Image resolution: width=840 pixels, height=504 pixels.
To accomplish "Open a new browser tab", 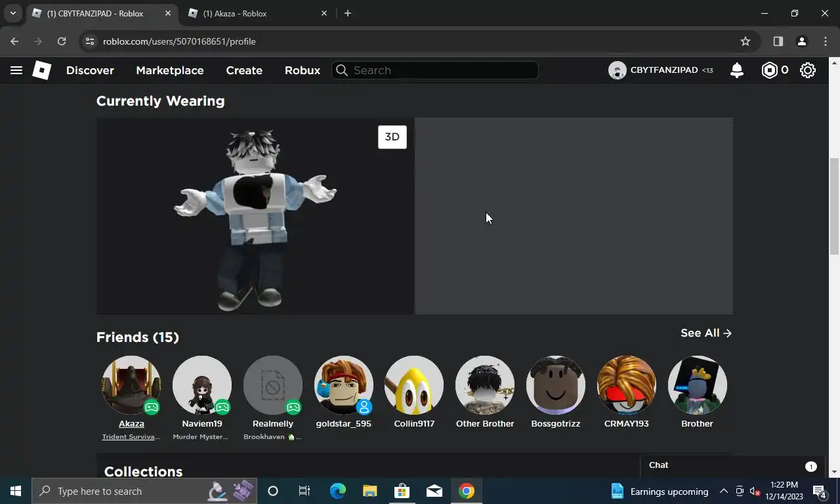I will (x=348, y=13).
